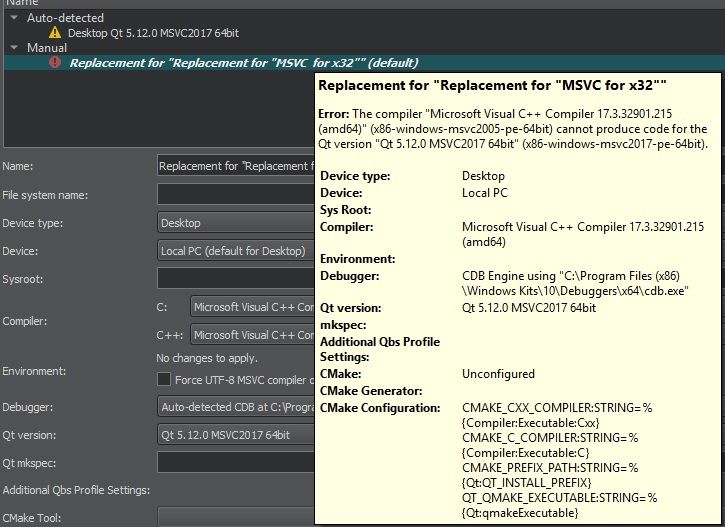Click the 'Error:' text in the tooltip
The width and height of the screenshot is (725, 527).
(333, 114)
